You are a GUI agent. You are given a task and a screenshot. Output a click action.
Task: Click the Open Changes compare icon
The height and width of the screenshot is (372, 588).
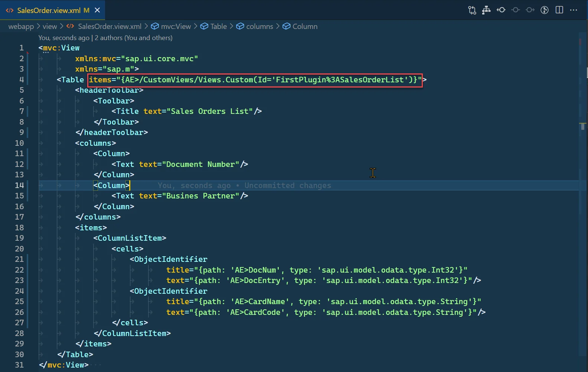[472, 10]
